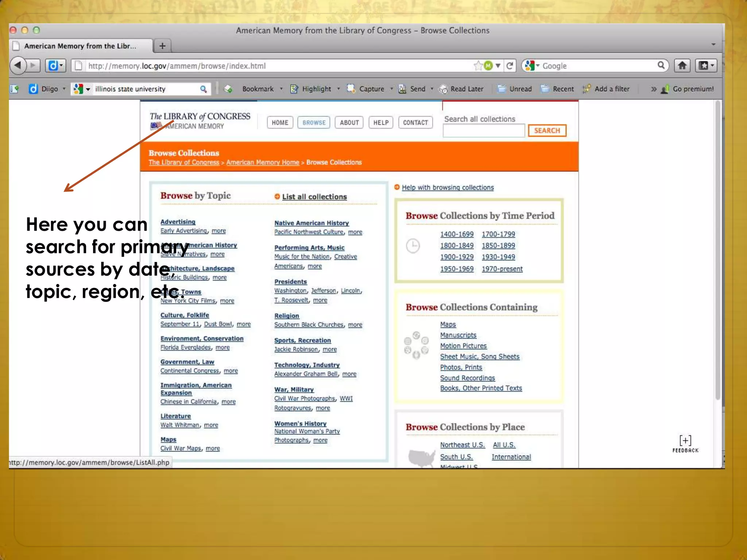Click Add a filter in the Diigo toolbar
This screenshot has height=560, width=747.
pyautogui.click(x=606, y=89)
